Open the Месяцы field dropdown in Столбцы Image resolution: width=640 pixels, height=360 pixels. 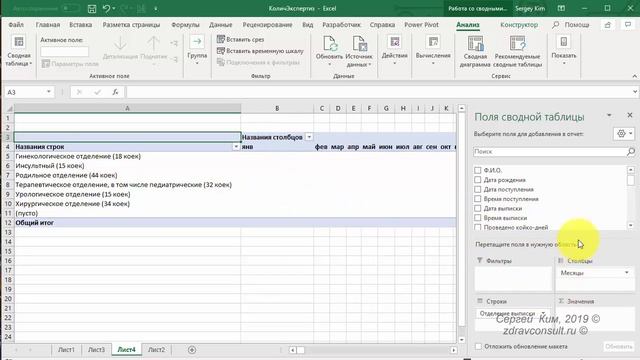pyautogui.click(x=627, y=273)
